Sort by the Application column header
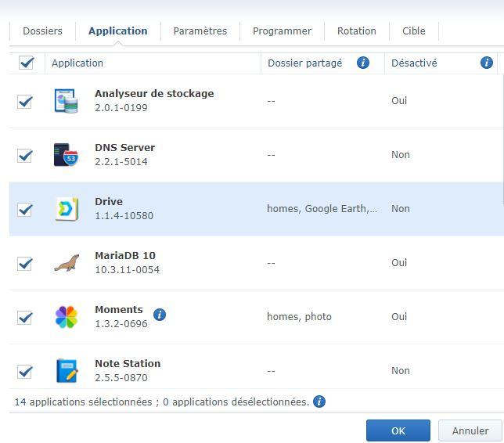 77,63
